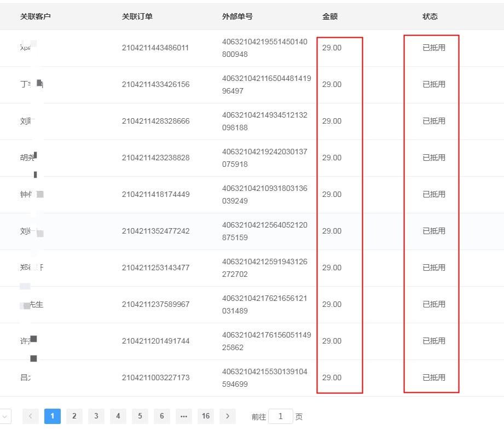Viewport: 504px width, 430px height.
Task: Click 已抵用 status for order 2104211003227173
Action: point(433,377)
